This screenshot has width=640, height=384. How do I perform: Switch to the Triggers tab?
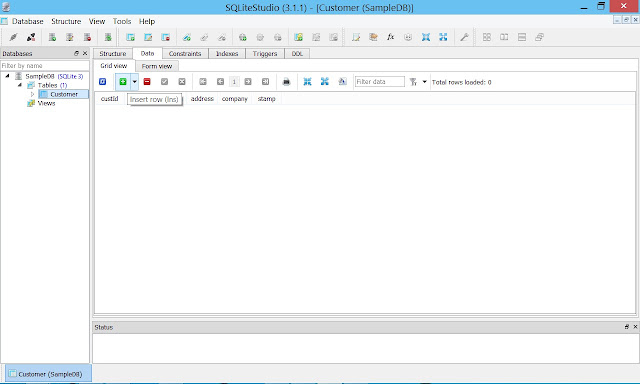(x=264, y=53)
